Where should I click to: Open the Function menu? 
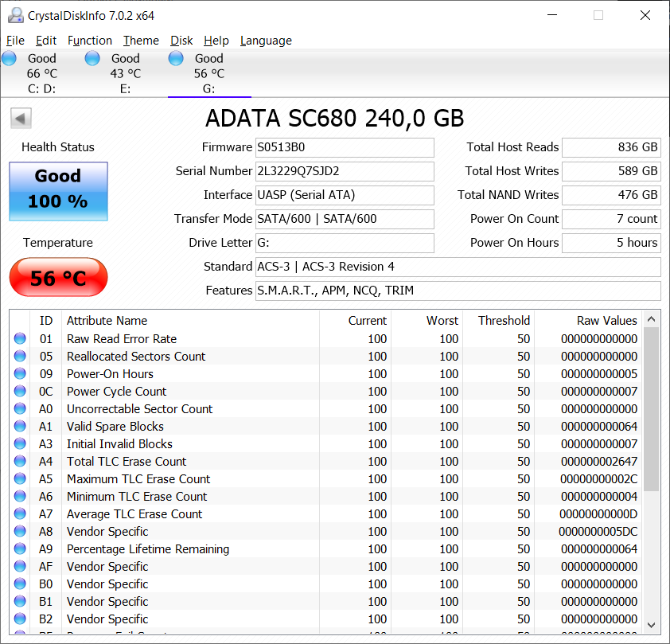click(90, 41)
